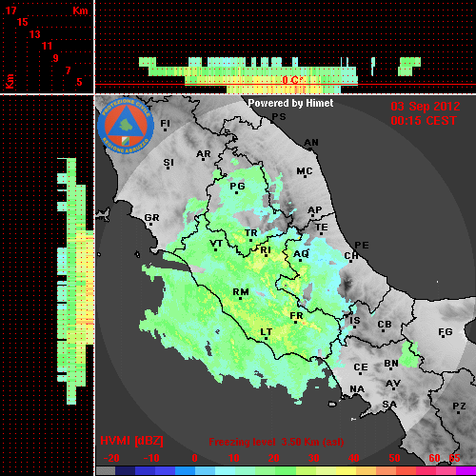
Task: Select the CH city label
Action: [351, 256]
